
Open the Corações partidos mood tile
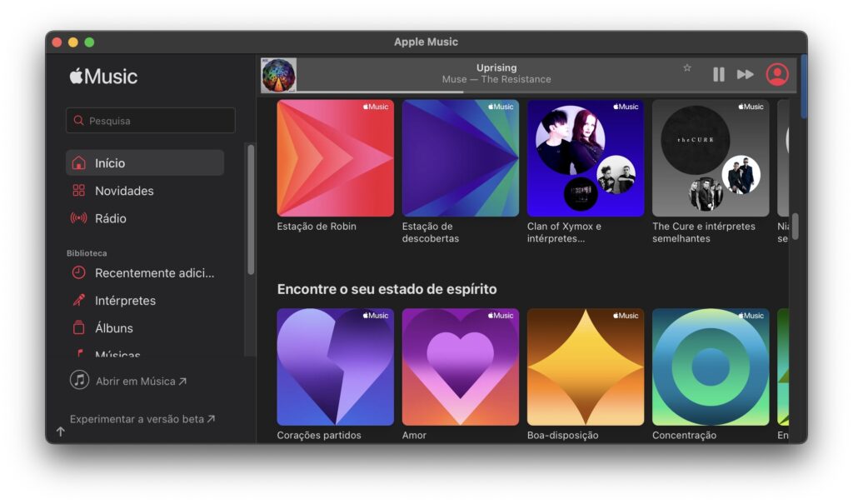click(x=335, y=367)
